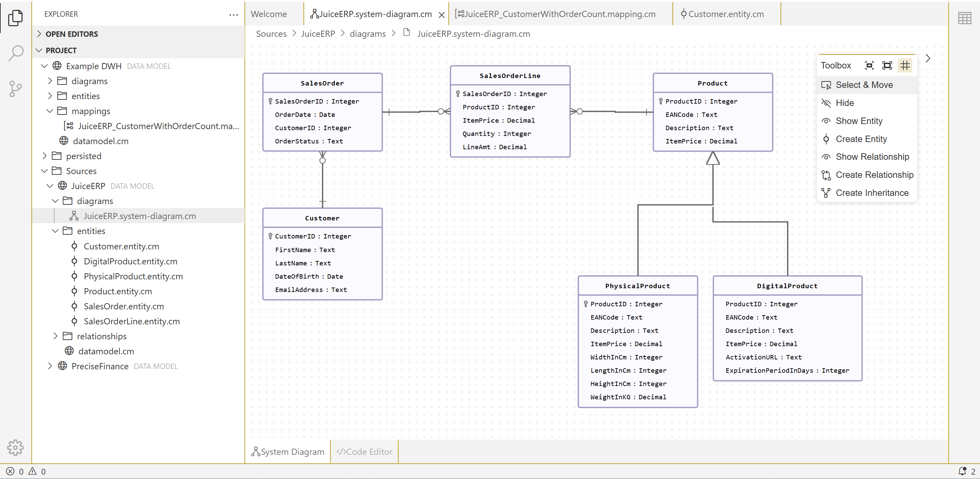This screenshot has width=980, height=479.
Task: Open Manage settings gear icon
Action: point(15,447)
